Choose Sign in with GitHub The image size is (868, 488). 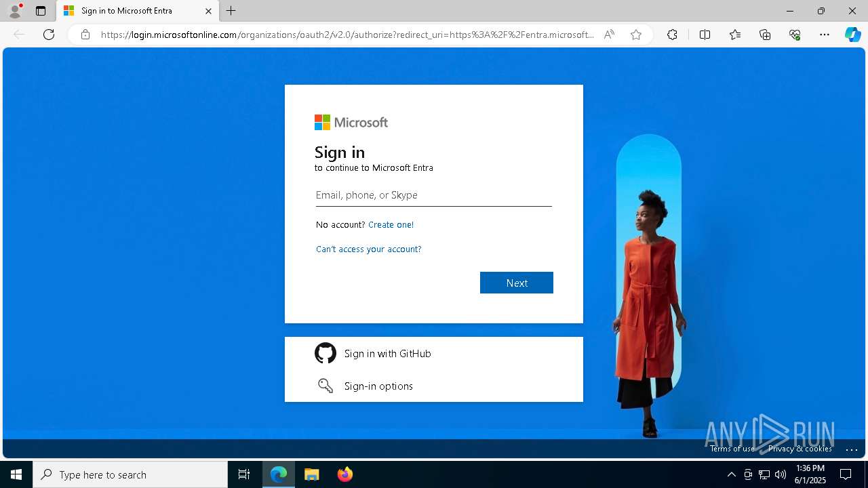[x=433, y=353]
